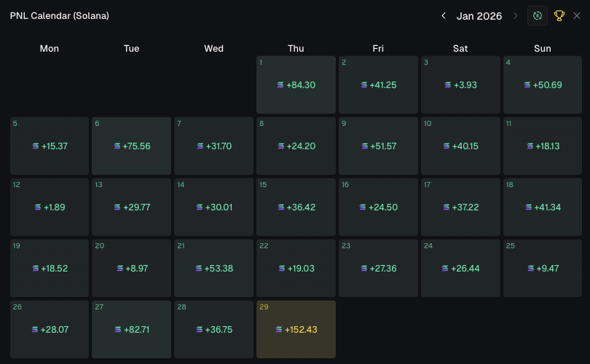Select the January 6 cell showing +75.56

point(131,146)
